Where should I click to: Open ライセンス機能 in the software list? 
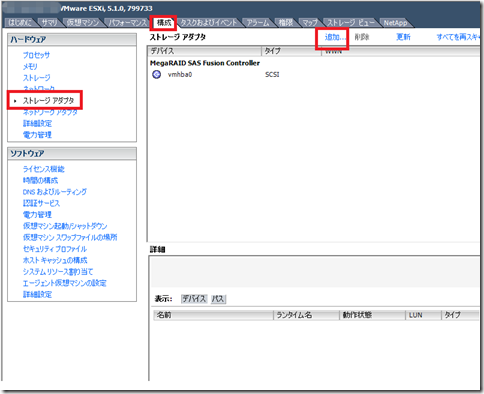tap(44, 169)
